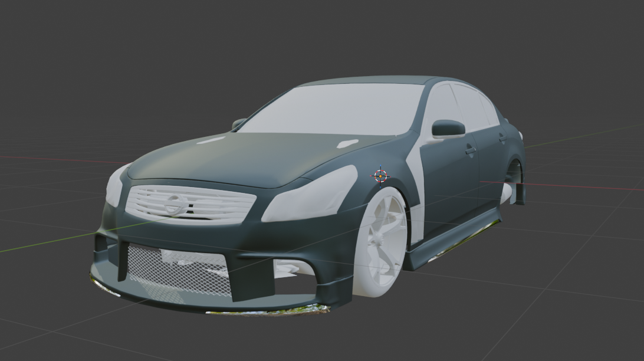Select the lower bumper mesh grille
This screenshot has height=361, width=644.
[179, 269]
